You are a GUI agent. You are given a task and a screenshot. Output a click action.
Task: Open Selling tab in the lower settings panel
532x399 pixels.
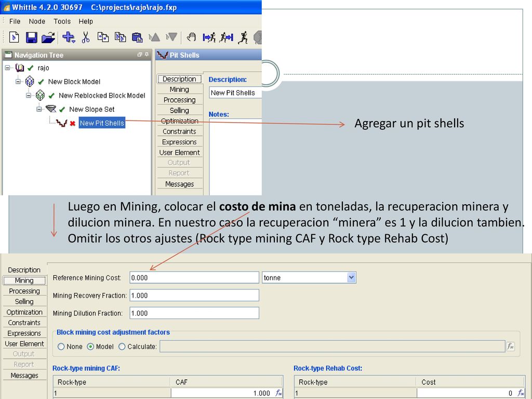(x=24, y=302)
